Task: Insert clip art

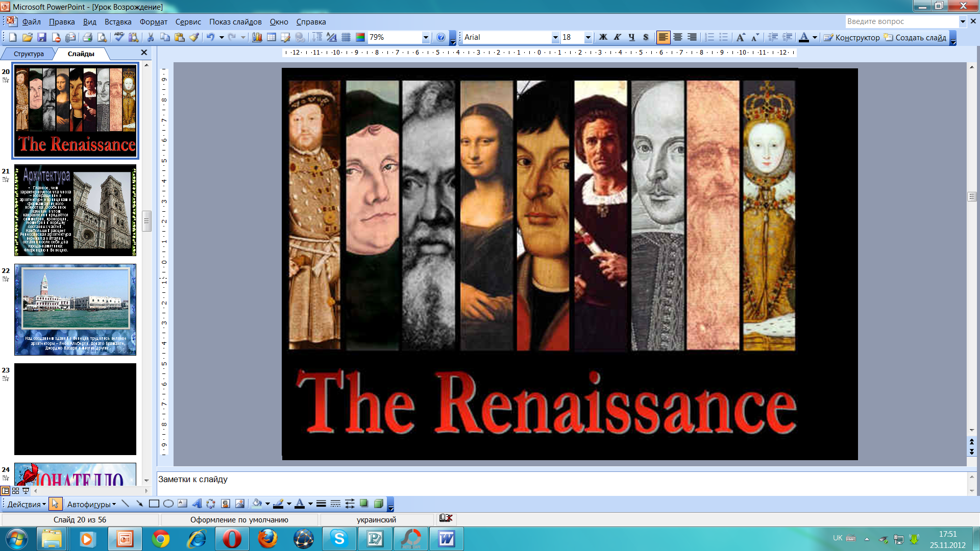Action: point(225,504)
